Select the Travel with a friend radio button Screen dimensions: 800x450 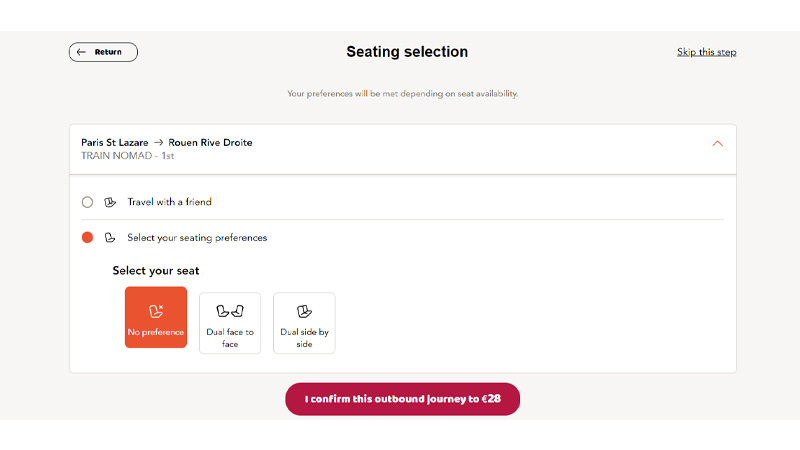[x=87, y=202]
